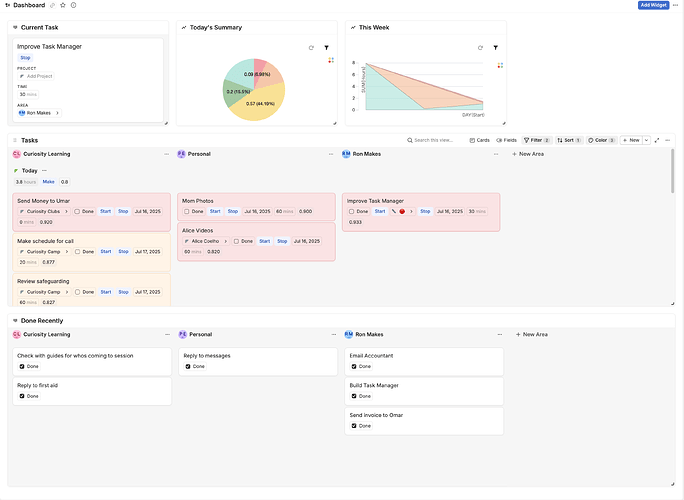Click the yellow 0.57 pie slice
The image size is (684, 500).
coord(262,105)
